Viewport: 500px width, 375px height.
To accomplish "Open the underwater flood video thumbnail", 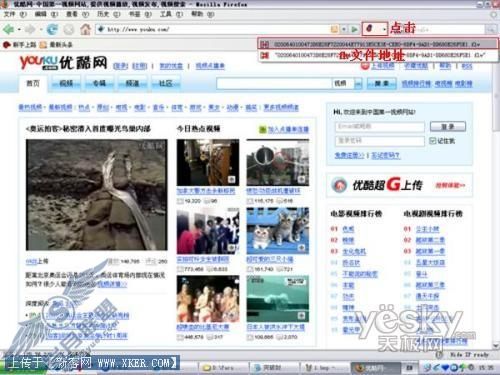I will [x=278, y=299].
